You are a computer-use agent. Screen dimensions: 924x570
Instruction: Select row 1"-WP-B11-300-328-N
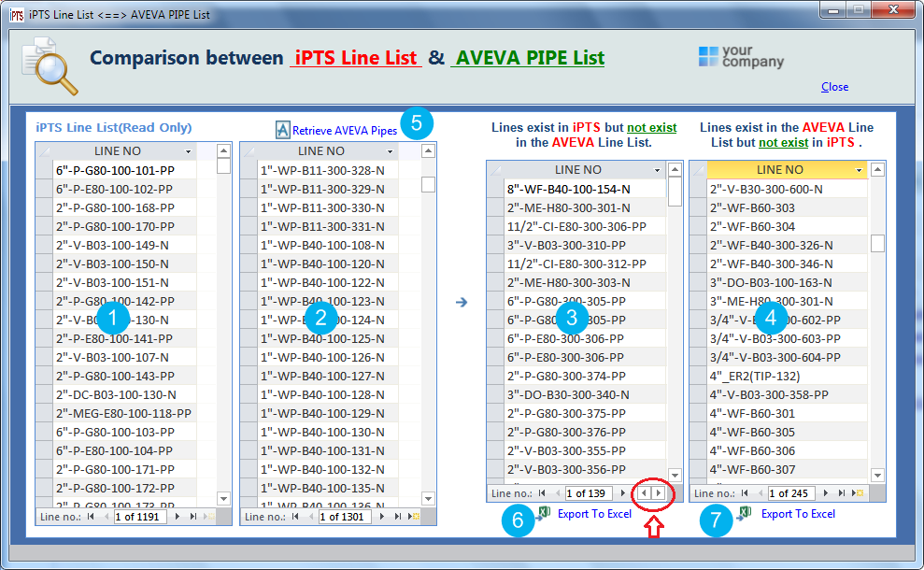pos(328,170)
